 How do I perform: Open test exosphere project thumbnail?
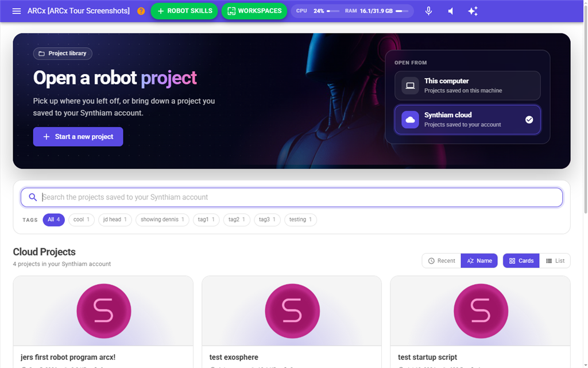(292, 311)
